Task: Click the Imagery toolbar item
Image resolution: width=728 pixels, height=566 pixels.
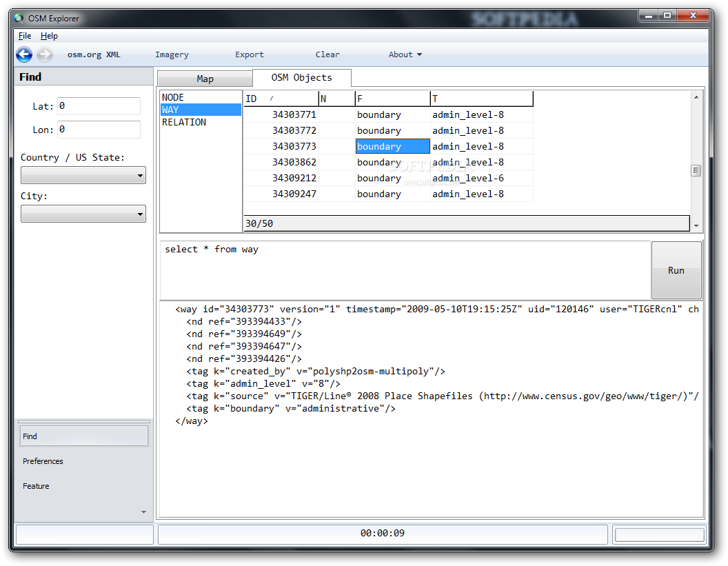Action: pos(172,54)
